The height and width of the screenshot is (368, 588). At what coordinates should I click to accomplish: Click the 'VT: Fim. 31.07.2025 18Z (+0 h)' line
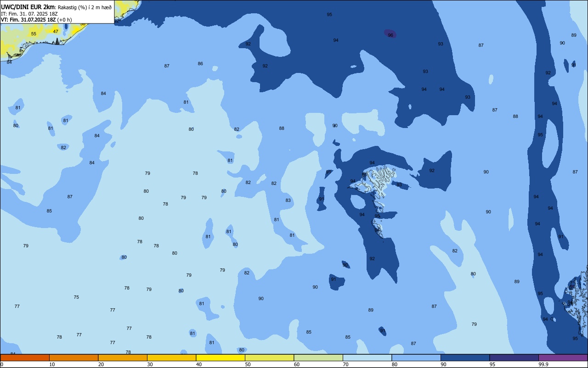pos(36,20)
